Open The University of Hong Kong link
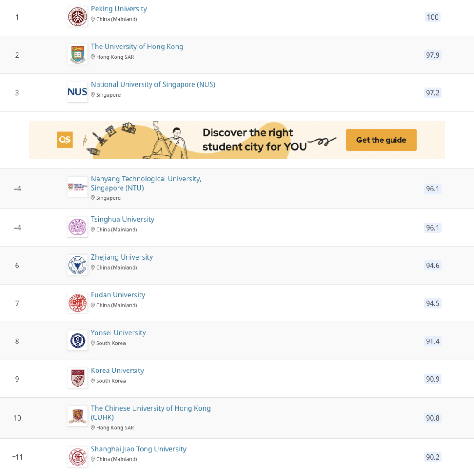Image resolution: width=474 pixels, height=476 pixels. click(x=137, y=47)
